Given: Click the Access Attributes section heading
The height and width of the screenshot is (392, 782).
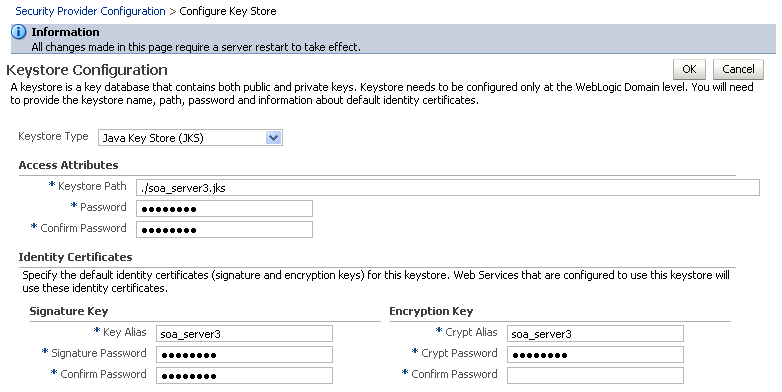Looking at the screenshot, I should point(68,165).
